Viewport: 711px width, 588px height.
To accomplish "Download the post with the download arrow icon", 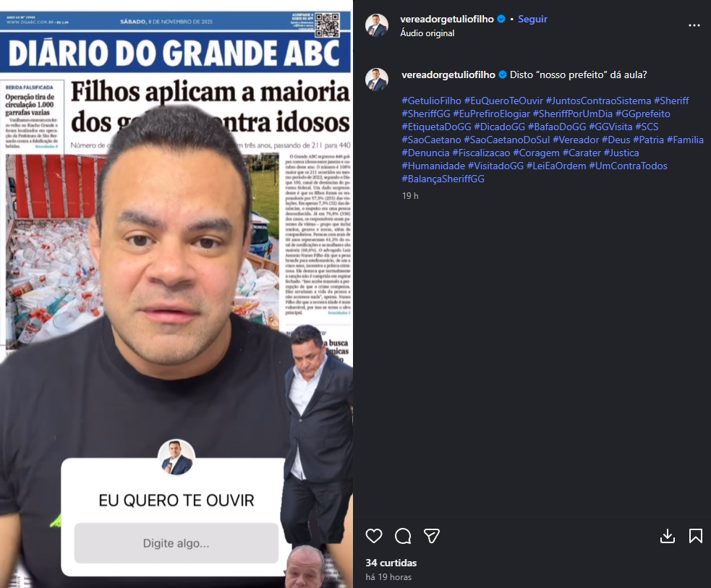I will point(667,536).
